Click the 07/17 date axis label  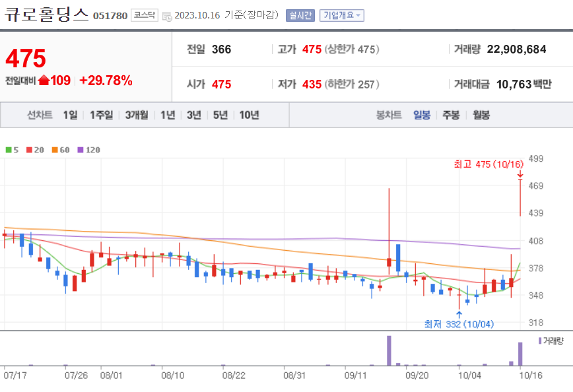pos(15,376)
